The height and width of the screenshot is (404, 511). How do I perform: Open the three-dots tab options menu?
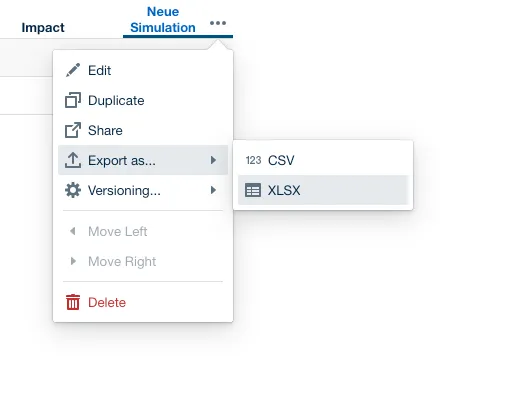(218, 23)
